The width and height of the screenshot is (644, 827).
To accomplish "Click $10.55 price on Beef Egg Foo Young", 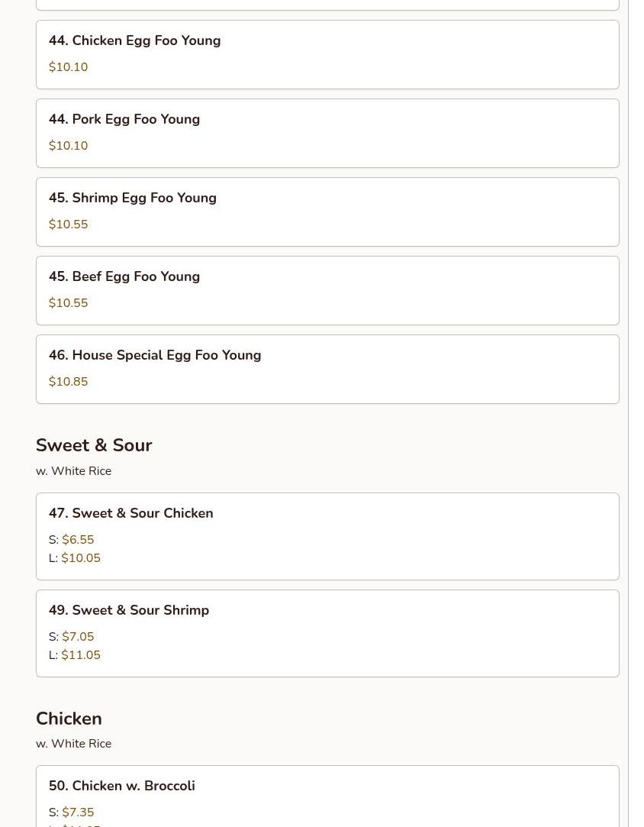I will coord(69,303).
